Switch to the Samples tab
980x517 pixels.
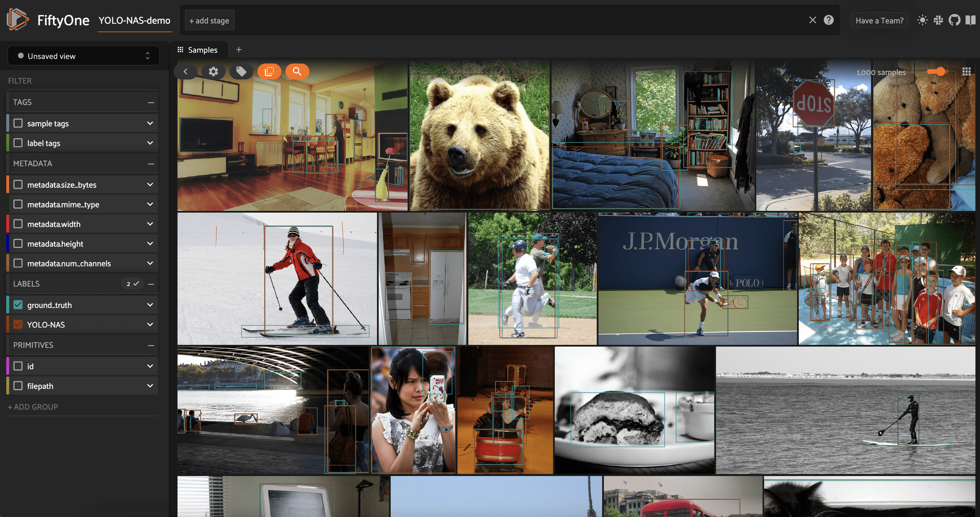(198, 50)
